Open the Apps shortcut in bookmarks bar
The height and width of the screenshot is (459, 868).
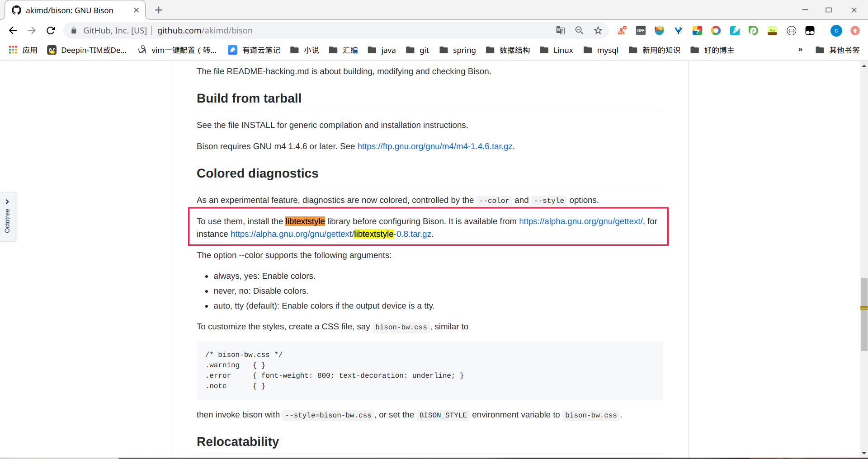pos(23,50)
